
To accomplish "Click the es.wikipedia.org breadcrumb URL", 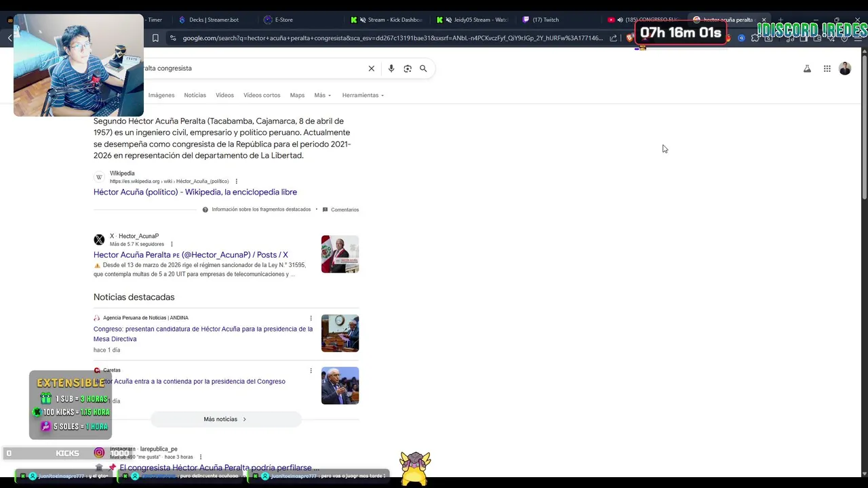I will pos(170,182).
